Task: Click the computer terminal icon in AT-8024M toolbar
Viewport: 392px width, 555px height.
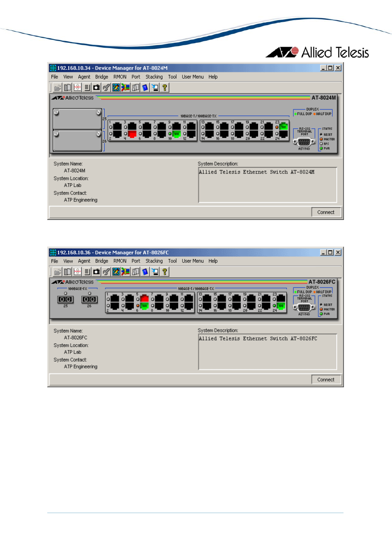Action: (x=155, y=88)
